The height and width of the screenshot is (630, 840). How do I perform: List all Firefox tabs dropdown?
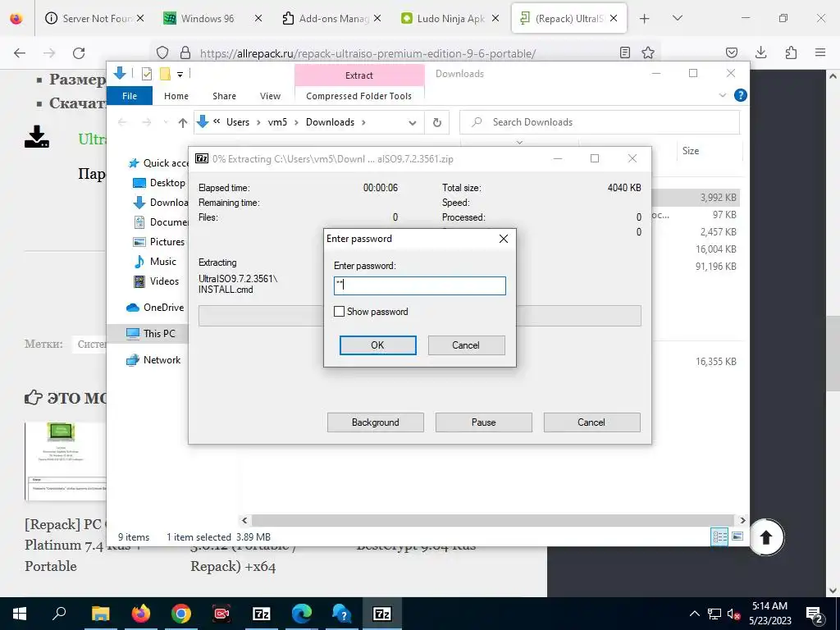pyautogui.click(x=677, y=18)
